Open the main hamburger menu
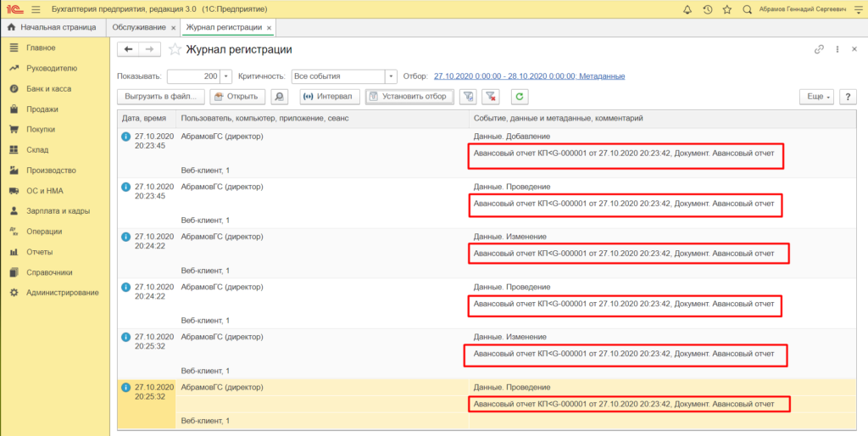This screenshot has width=868, height=436. click(35, 9)
